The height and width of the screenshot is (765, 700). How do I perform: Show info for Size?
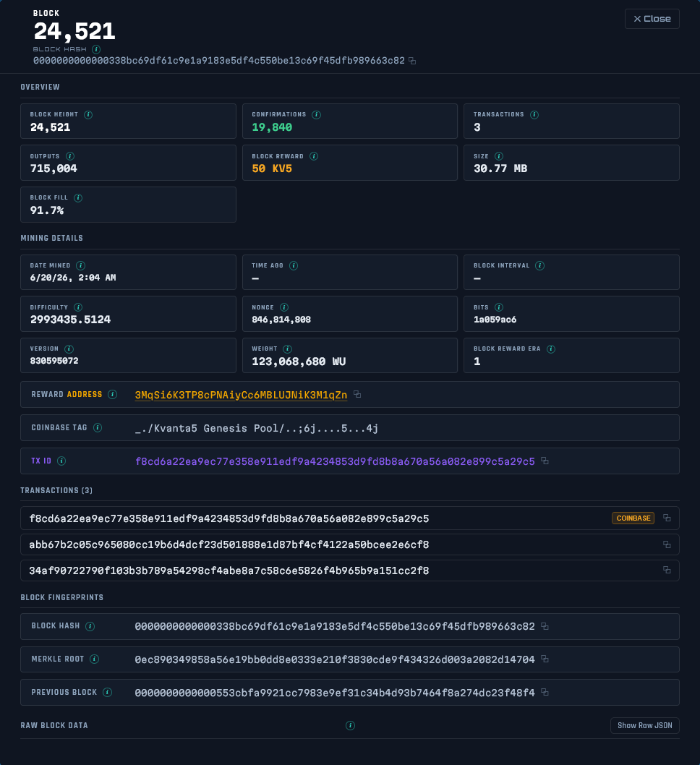(498, 156)
